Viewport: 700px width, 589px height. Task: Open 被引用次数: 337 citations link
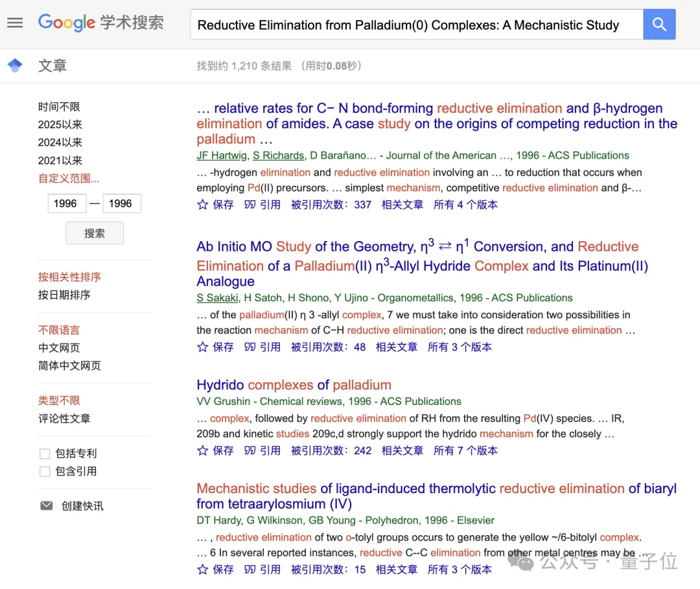[x=331, y=205]
